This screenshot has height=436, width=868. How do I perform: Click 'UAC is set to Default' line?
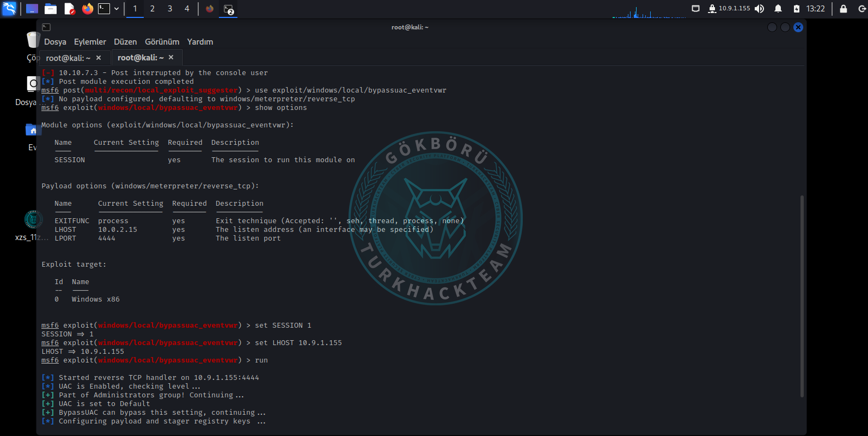[105, 404]
